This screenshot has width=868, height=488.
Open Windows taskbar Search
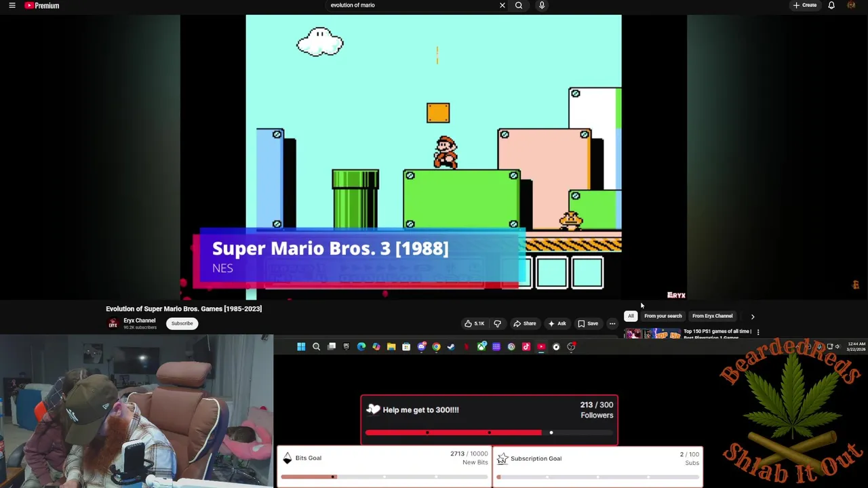pyautogui.click(x=316, y=347)
